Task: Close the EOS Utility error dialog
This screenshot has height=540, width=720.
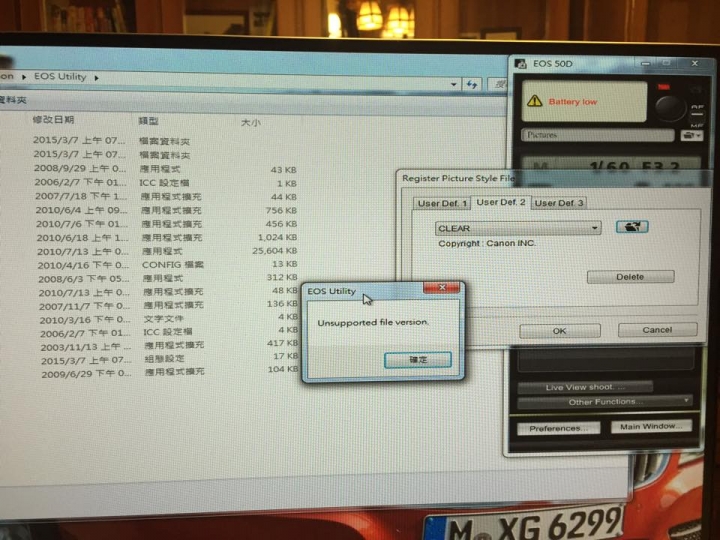Action: 441,287
